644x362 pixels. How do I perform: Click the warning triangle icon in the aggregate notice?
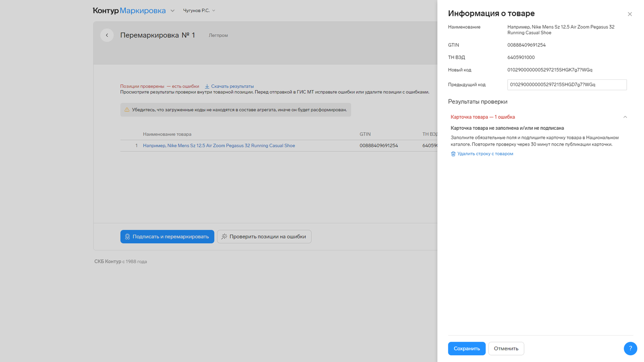[127, 110]
